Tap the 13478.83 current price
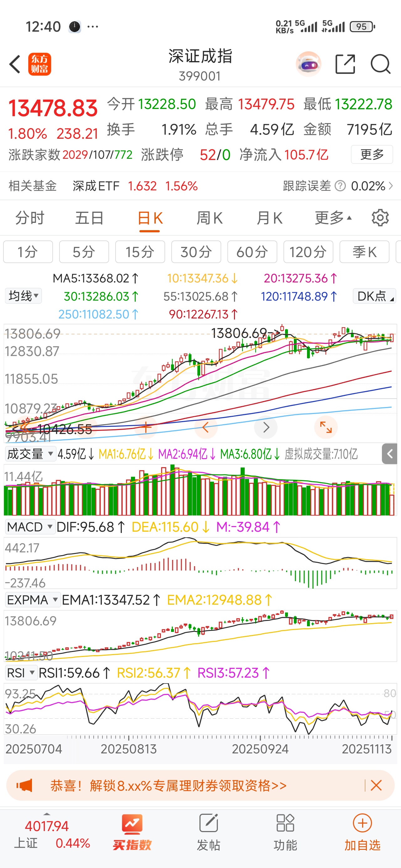Image resolution: width=401 pixels, height=868 pixels. pyautogui.click(x=53, y=108)
